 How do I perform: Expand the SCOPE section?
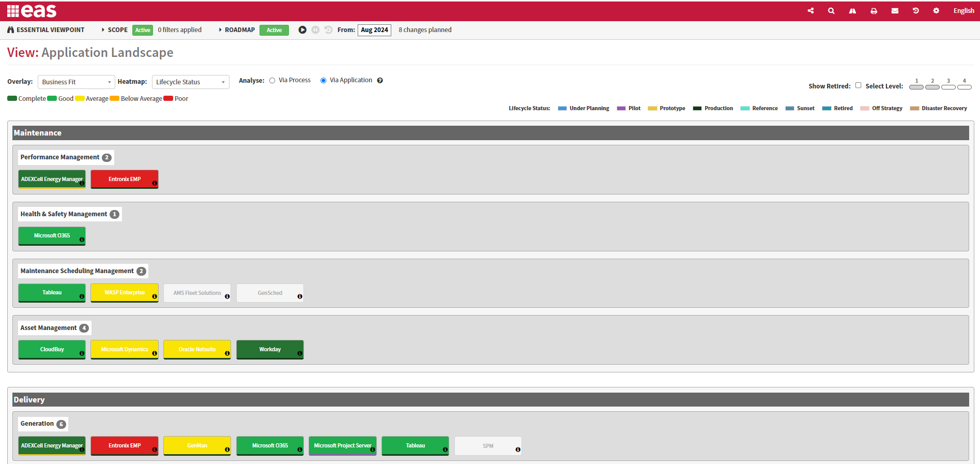pyautogui.click(x=115, y=30)
